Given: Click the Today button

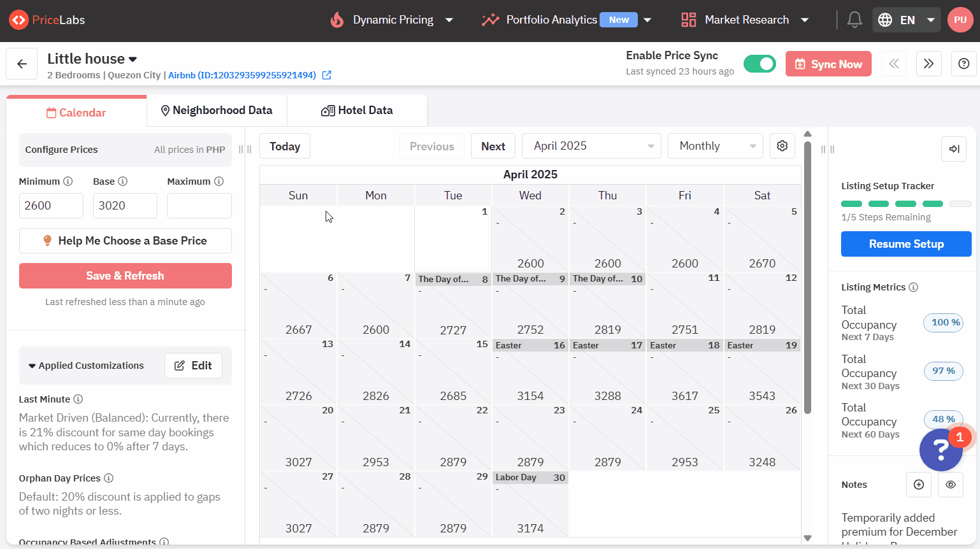Looking at the screenshot, I should [x=285, y=146].
